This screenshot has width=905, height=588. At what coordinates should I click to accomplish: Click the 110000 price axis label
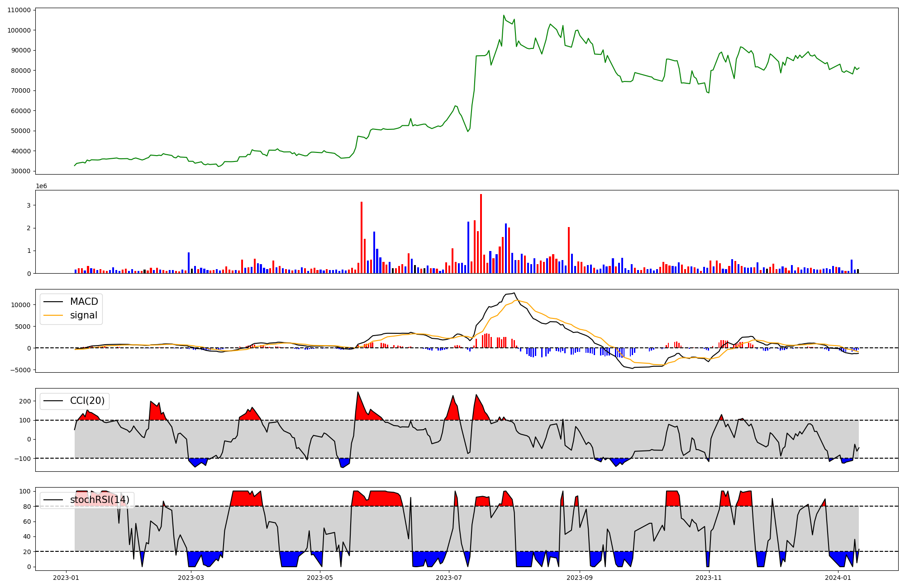(x=19, y=10)
